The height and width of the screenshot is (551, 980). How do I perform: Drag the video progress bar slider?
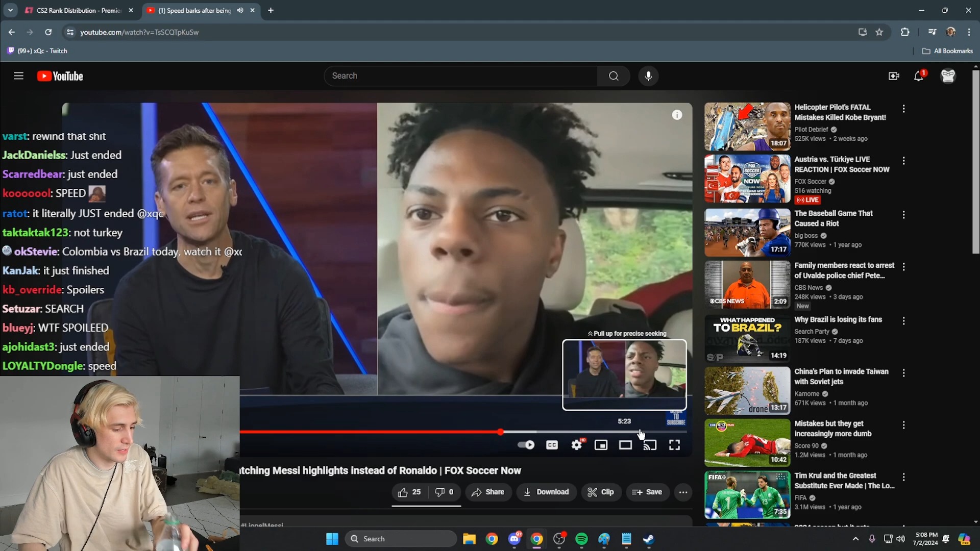pyautogui.click(x=501, y=431)
